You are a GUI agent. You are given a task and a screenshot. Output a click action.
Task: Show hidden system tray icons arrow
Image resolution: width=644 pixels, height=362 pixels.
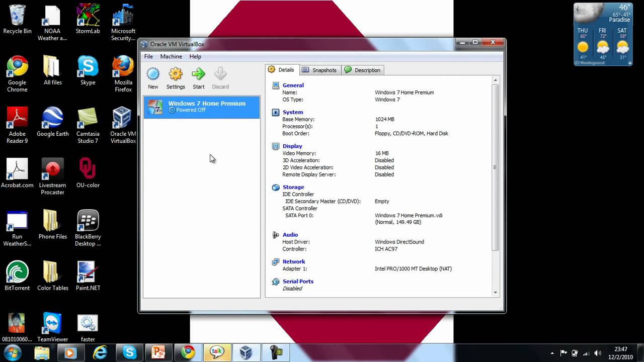552,353
